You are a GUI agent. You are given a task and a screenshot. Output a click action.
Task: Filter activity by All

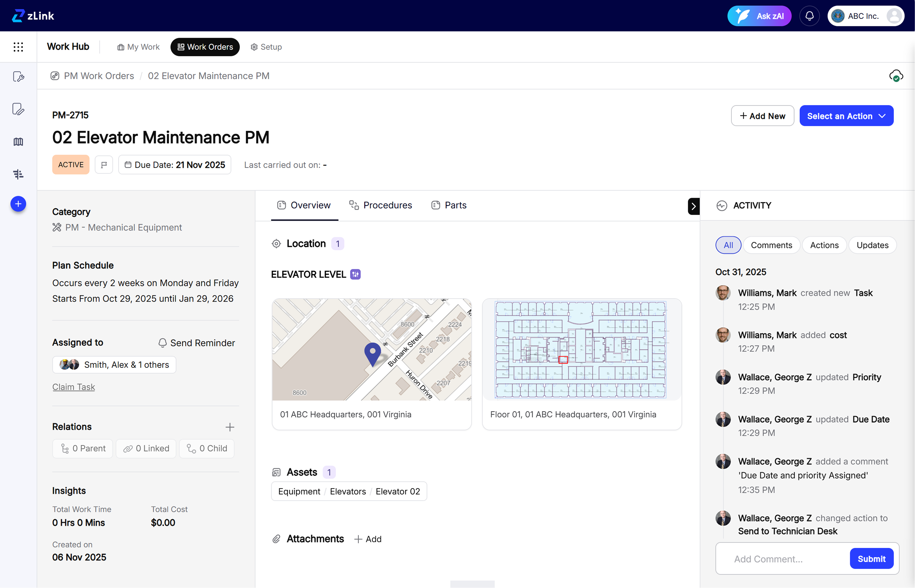[x=728, y=245]
